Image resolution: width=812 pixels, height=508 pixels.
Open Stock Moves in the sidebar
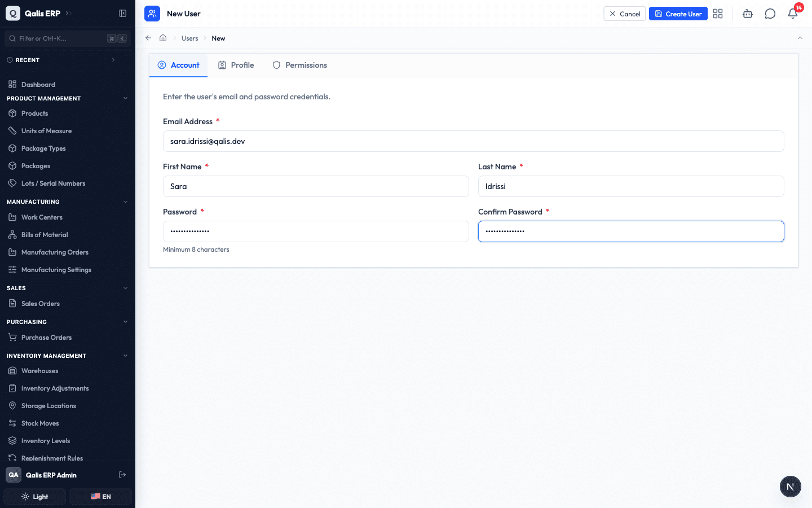click(x=68, y=423)
